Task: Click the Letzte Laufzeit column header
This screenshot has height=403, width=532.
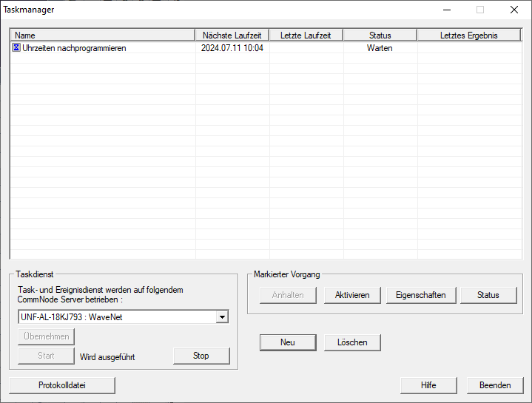Action: 306,35
